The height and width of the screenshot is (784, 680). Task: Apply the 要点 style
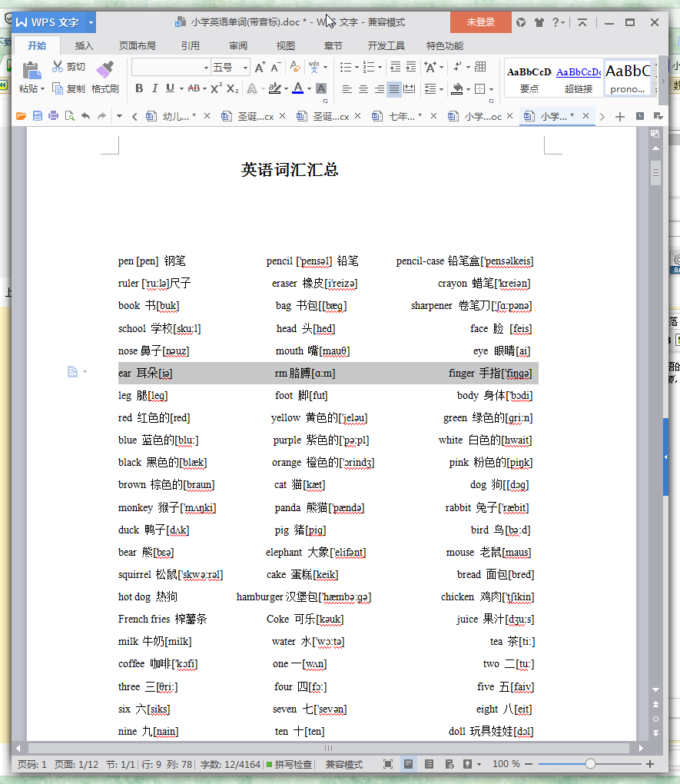pyautogui.click(x=529, y=79)
